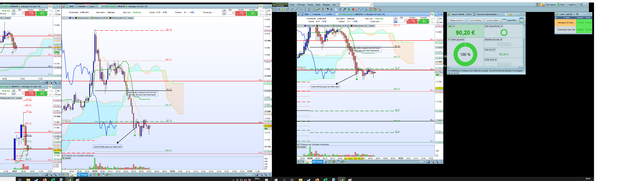Click the trash can delete-objects icon
Image resolution: width=644 pixels, height=181 pixels.
[323, 10]
